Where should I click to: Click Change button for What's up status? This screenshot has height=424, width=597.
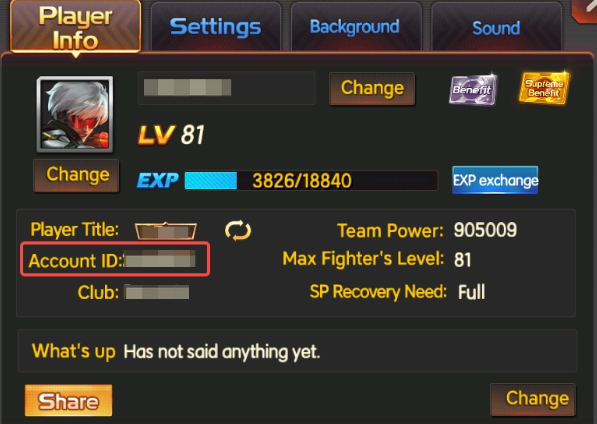click(x=533, y=399)
